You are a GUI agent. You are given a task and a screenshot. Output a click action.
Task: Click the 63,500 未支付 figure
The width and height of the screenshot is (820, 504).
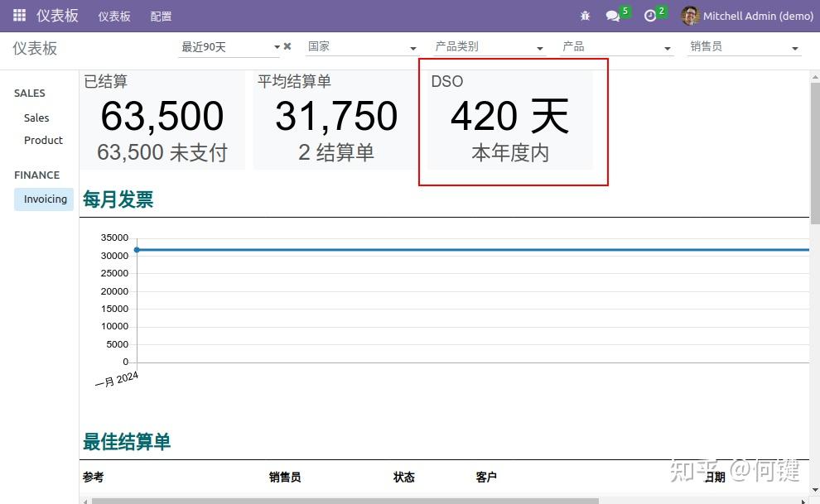[162, 152]
